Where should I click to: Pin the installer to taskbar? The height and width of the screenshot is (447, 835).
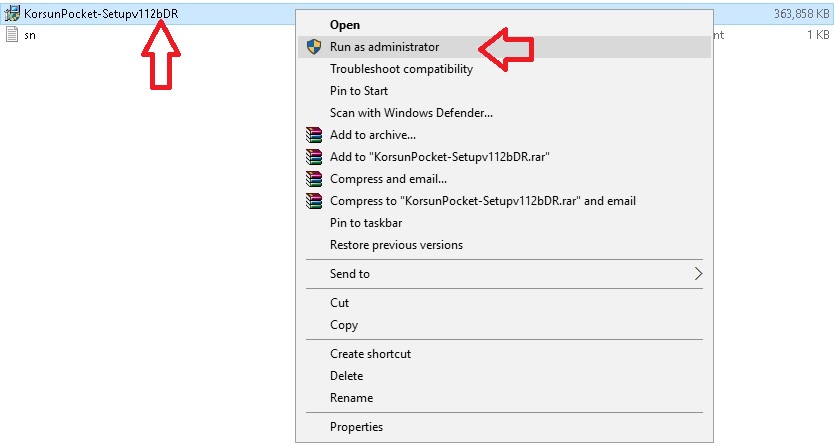tap(368, 223)
